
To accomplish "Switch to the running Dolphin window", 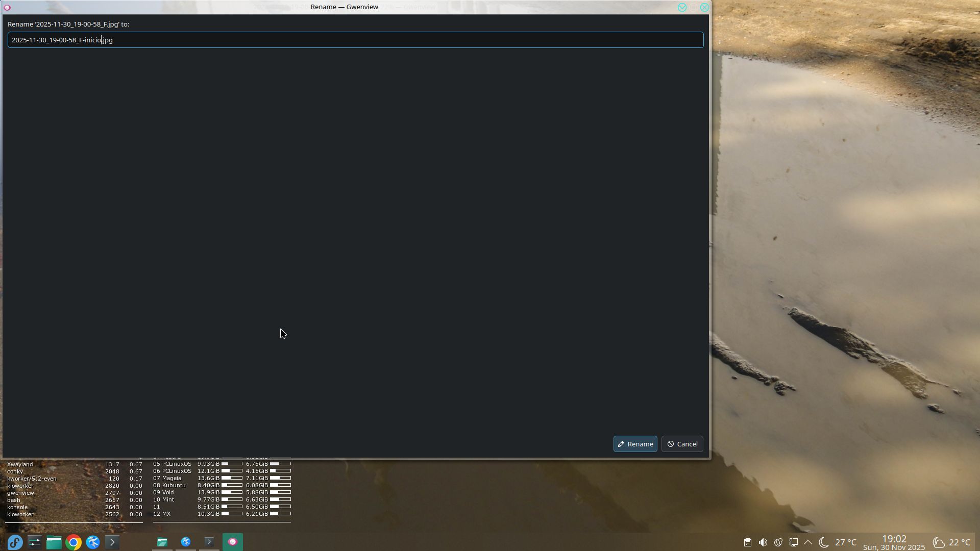I will (162, 542).
